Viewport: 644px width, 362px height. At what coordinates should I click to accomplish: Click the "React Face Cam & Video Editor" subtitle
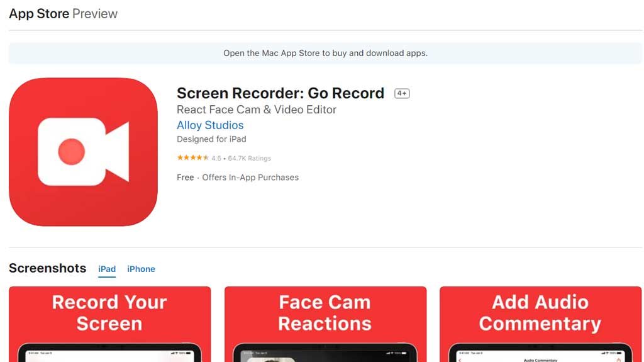pyautogui.click(x=257, y=110)
